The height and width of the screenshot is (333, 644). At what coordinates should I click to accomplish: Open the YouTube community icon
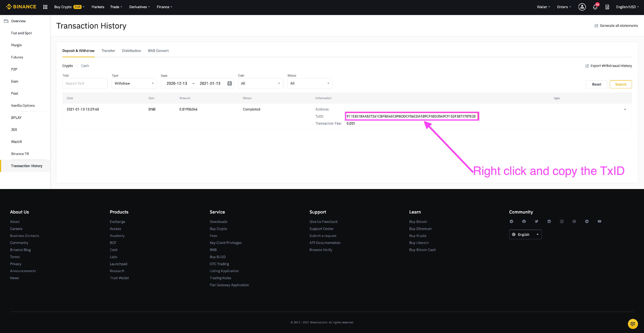coord(599,221)
